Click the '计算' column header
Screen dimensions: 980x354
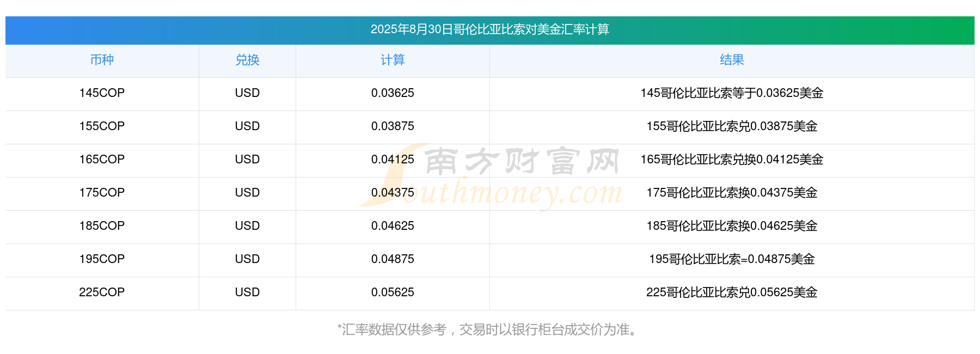[x=393, y=60]
